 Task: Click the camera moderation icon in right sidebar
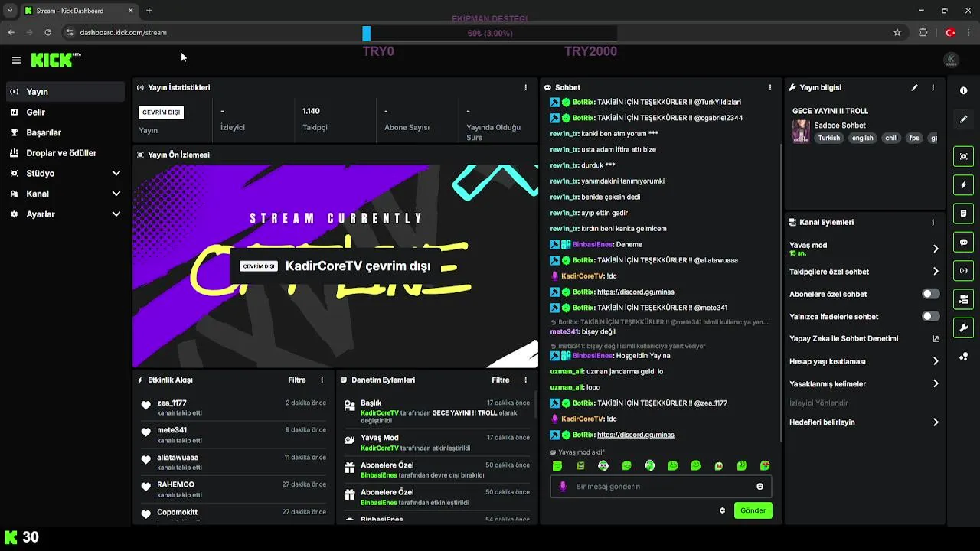pyautogui.click(x=963, y=299)
